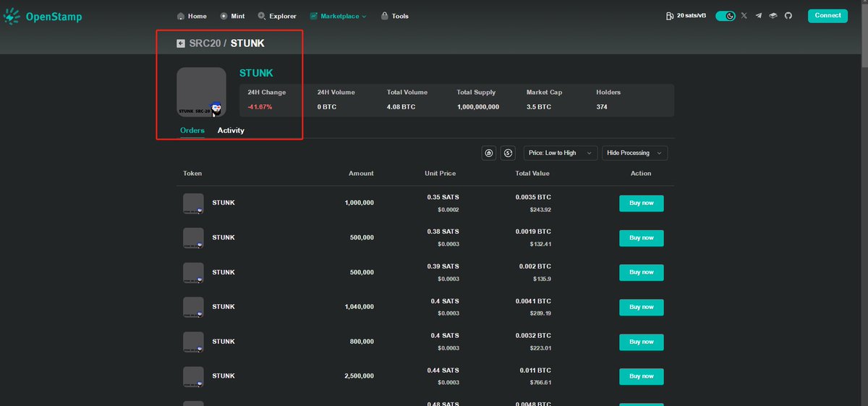This screenshot has height=406, width=868.
Task: Click token thumbnail in 2,500,000 amount row
Action: click(193, 376)
